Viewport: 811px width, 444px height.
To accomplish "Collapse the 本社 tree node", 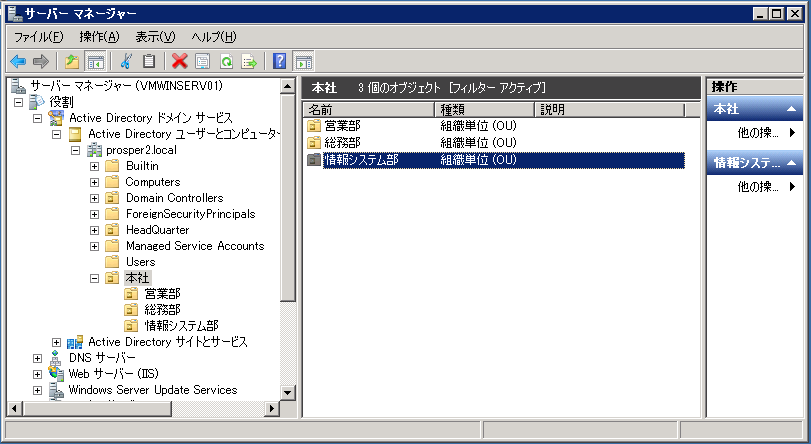I will click(x=95, y=278).
